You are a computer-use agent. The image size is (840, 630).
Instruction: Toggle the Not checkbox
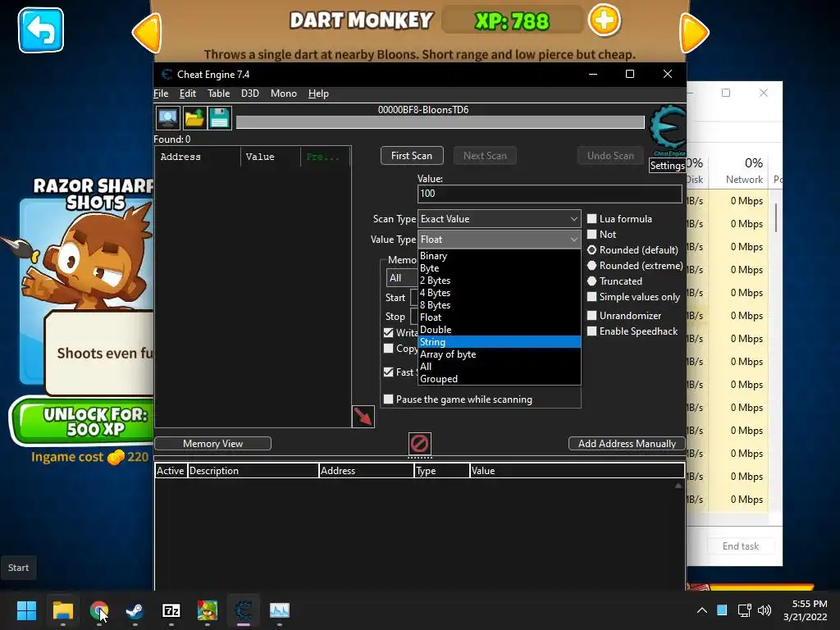(x=592, y=234)
